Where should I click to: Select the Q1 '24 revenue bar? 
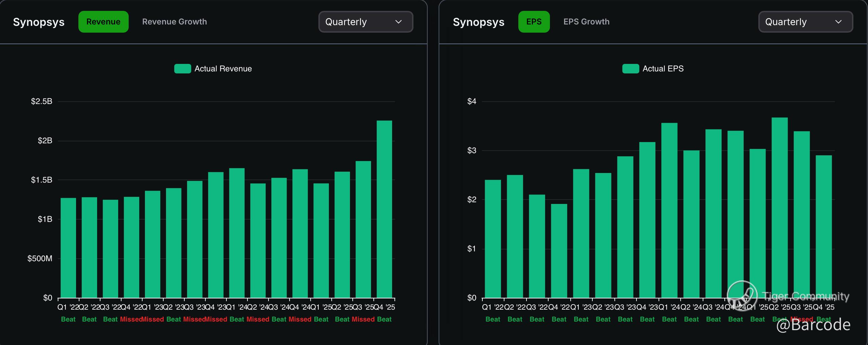pos(237,233)
